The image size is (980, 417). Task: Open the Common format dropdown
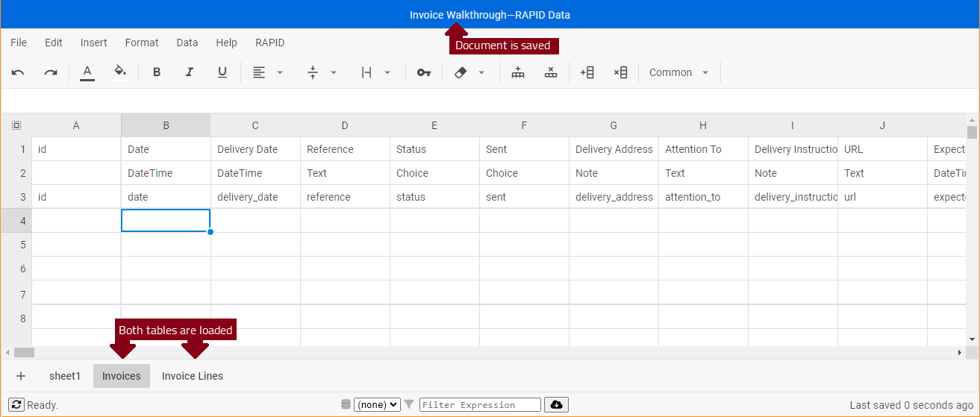[679, 72]
